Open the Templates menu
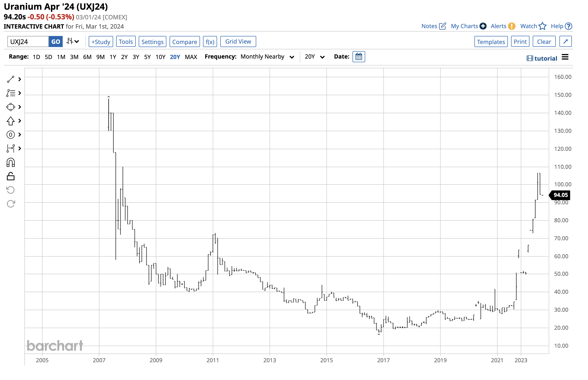The width and height of the screenshot is (588, 380). [x=491, y=42]
